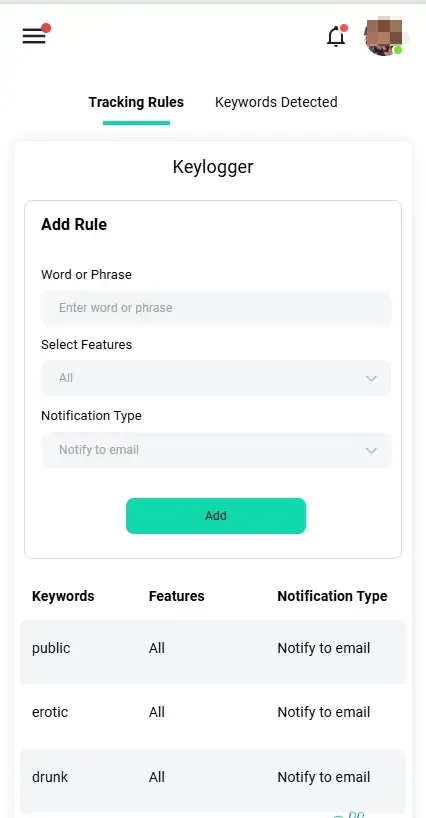Viewport: 426px width, 818px height.
Task: Click the Keylogger heading
Action: (213, 167)
